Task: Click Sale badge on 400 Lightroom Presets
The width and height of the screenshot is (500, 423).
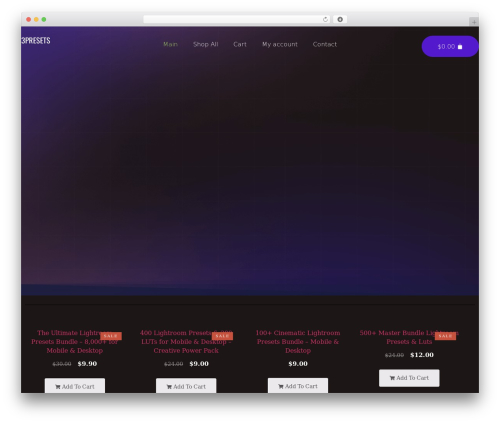Action: [x=222, y=336]
